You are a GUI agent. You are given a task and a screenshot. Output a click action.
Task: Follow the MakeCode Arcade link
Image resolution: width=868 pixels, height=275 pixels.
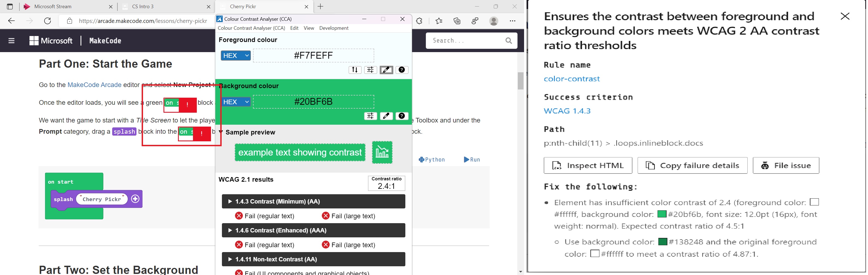[x=94, y=85]
